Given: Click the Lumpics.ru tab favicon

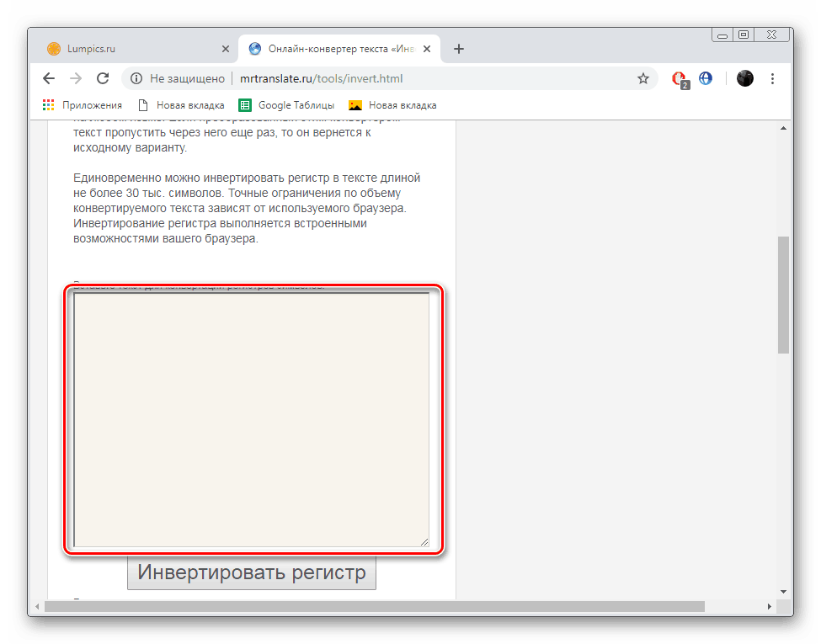Looking at the screenshot, I should coord(54,49).
